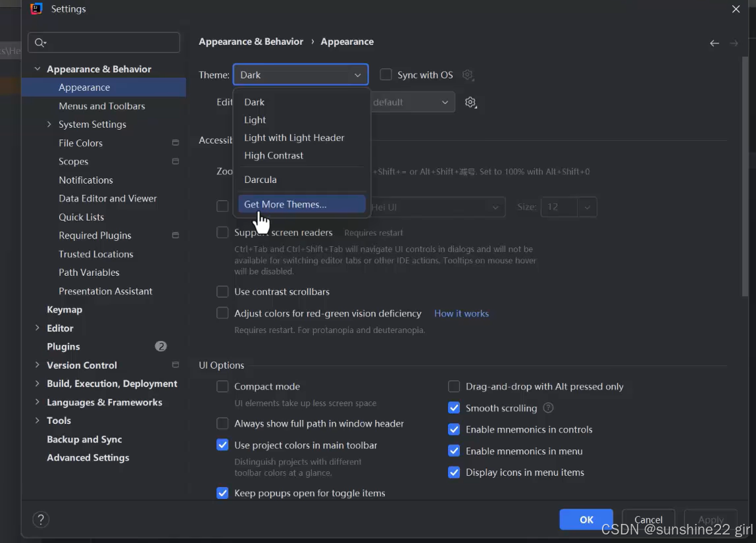Enable Use contrast scrollbars
The height and width of the screenshot is (543, 756).
(222, 292)
